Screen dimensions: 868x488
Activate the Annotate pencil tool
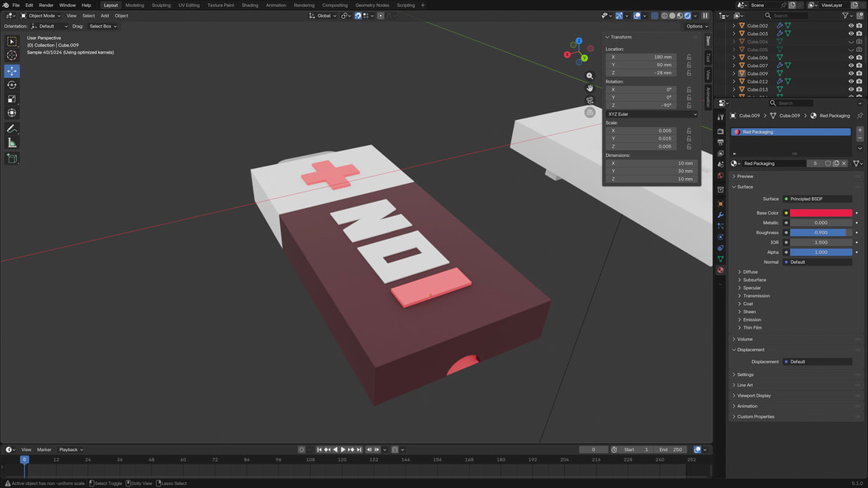pyautogui.click(x=12, y=129)
